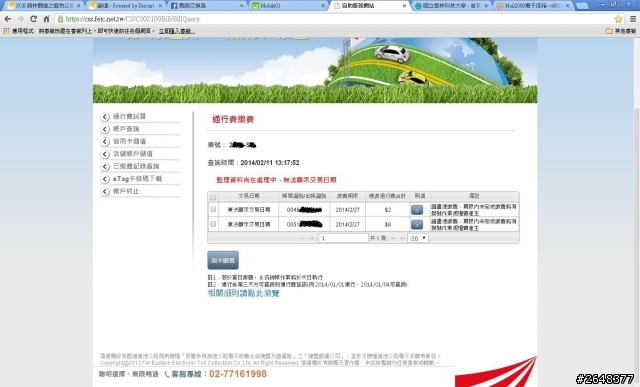Check the box for the $2 bill row
The image size is (640, 387).
click(213, 209)
